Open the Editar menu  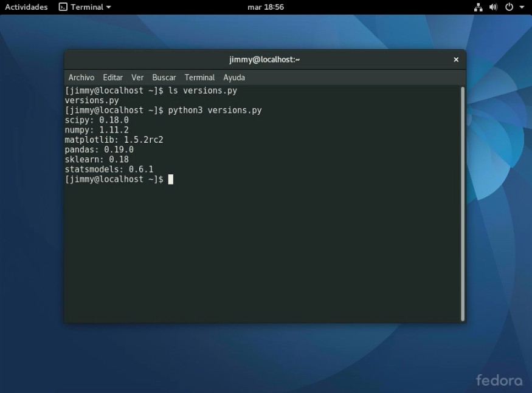[112, 78]
